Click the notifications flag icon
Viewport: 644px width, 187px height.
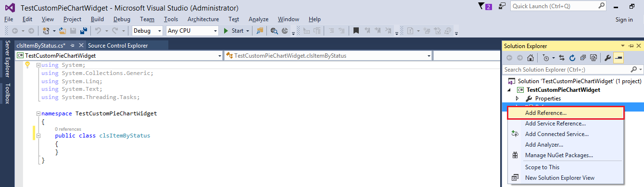coord(481,6)
